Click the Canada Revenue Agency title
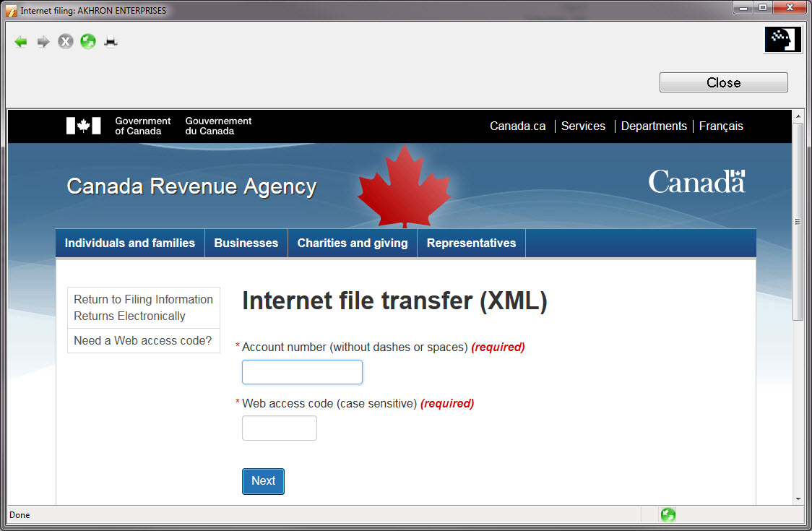This screenshot has width=812, height=531. [x=191, y=186]
